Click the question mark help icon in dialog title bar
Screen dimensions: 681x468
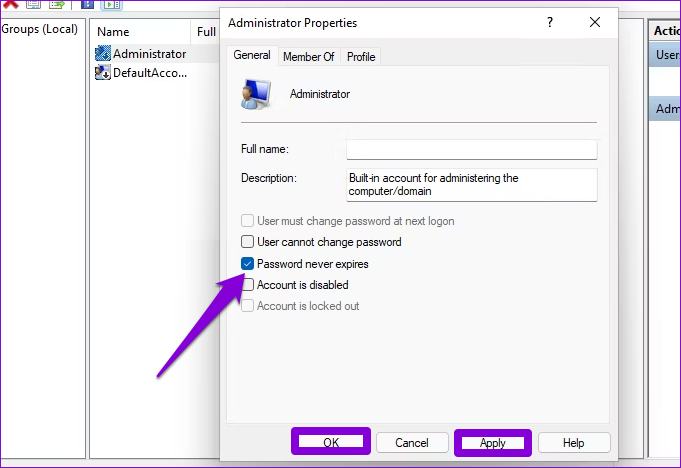[550, 22]
